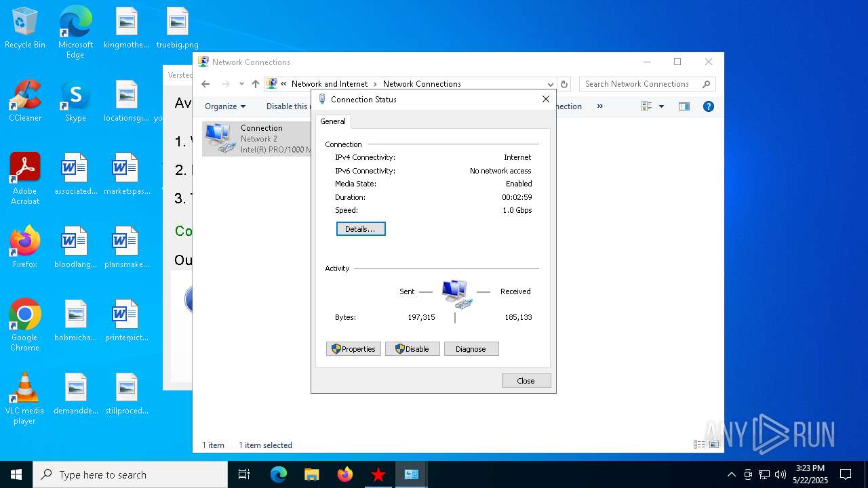Select the Connection Network 2 adapter item
Screen dimensions: 868x488
point(257,139)
